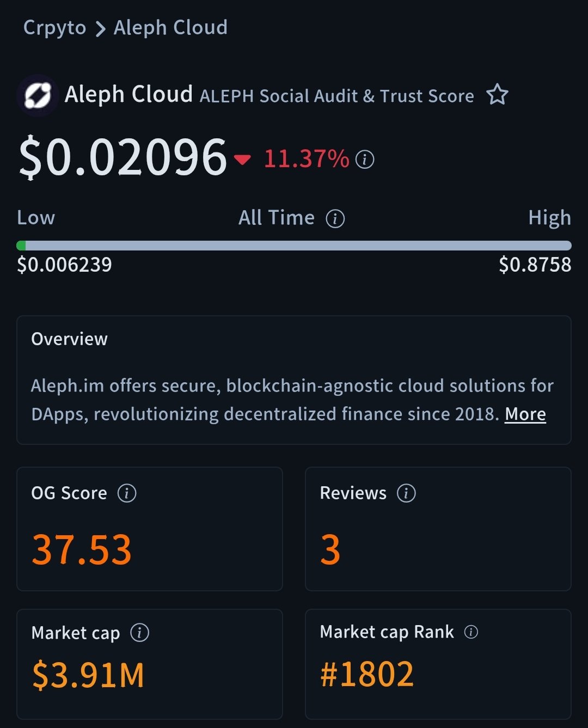Click the ALEPH Social Audit & Trust Score label

336,96
